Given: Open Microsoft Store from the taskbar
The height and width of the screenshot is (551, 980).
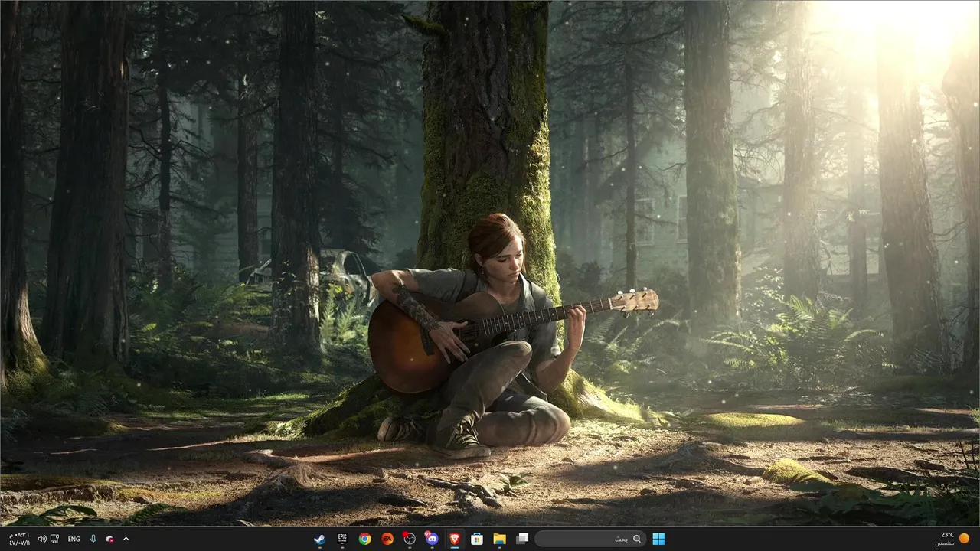Looking at the screenshot, I should click(477, 539).
